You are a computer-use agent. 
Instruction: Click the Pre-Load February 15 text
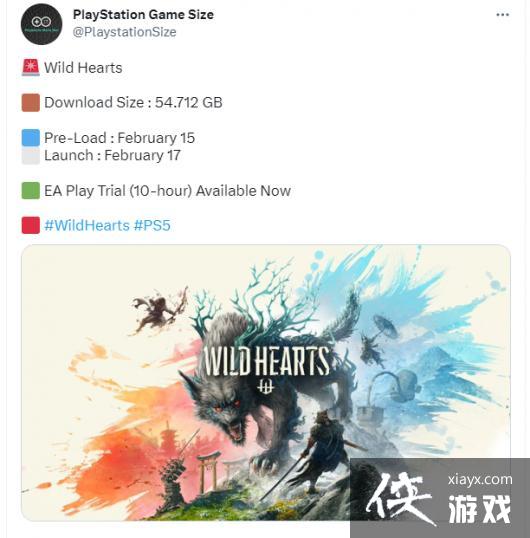(x=119, y=138)
